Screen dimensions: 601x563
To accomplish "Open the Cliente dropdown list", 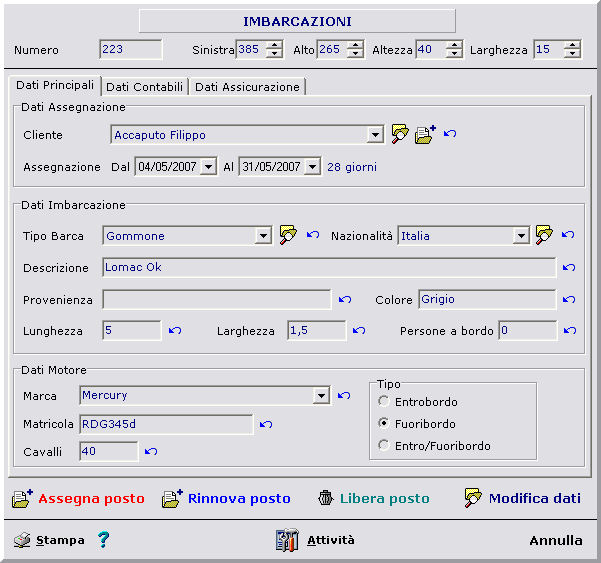I will click(x=375, y=135).
